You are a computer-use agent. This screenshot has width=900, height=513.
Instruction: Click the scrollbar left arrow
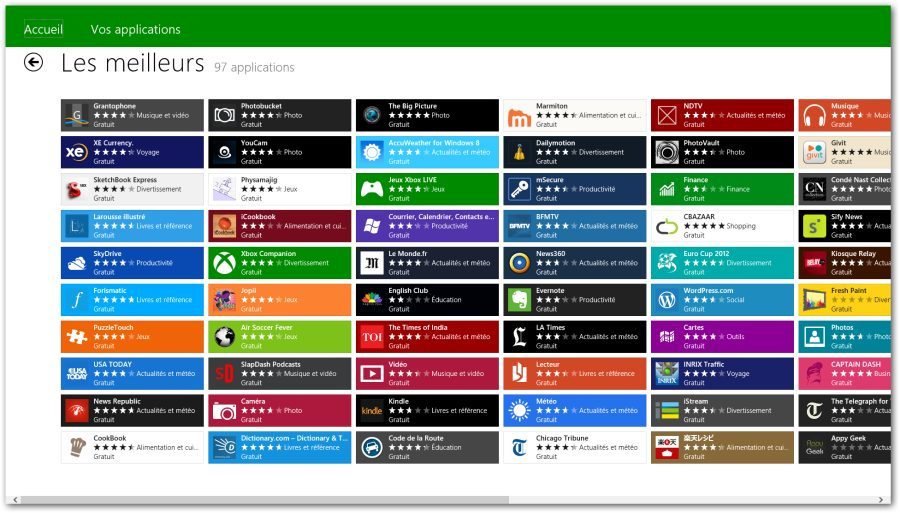15,500
